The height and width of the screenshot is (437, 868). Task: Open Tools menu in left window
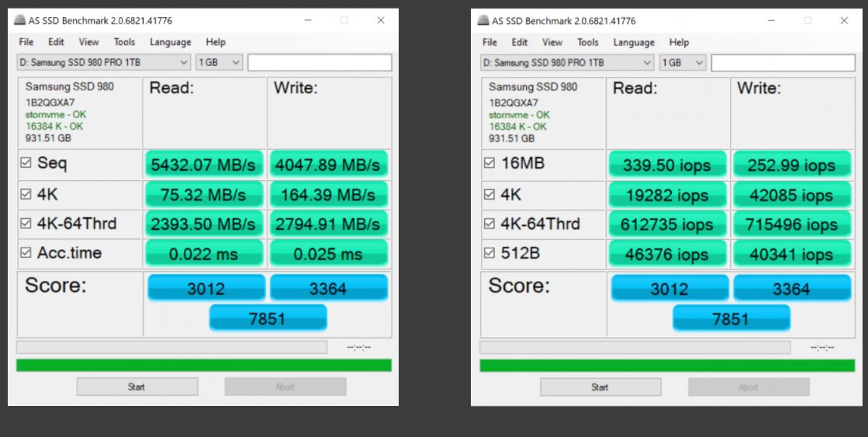point(125,42)
